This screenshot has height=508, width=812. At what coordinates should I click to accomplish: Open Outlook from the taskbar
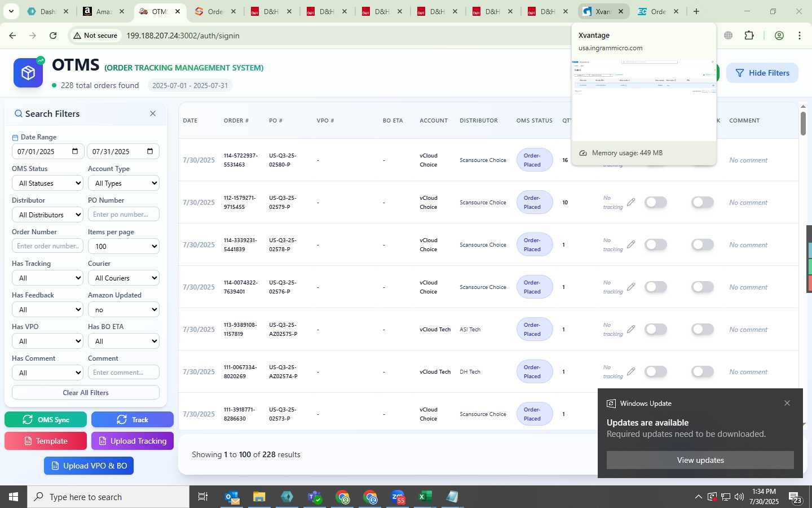click(x=232, y=497)
